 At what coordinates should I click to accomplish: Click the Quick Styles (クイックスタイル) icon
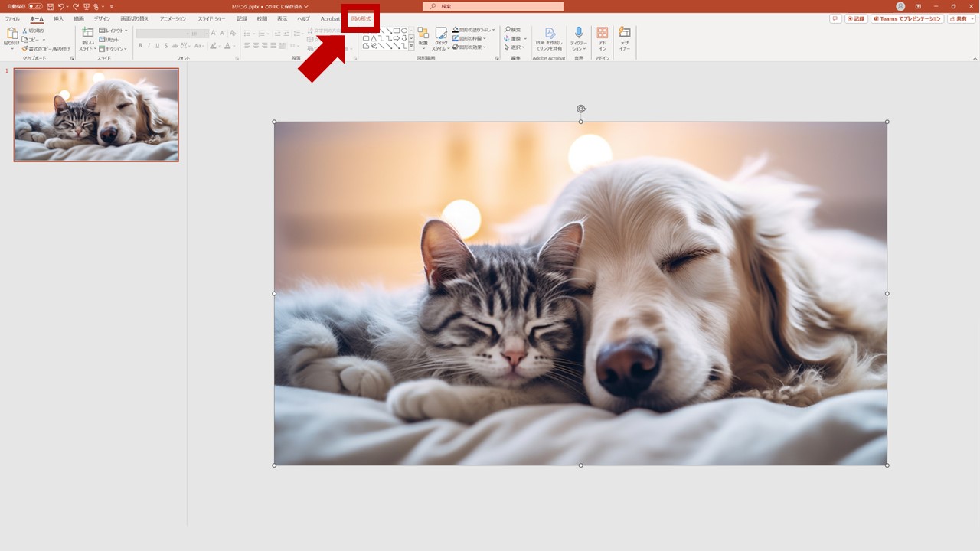[441, 34]
